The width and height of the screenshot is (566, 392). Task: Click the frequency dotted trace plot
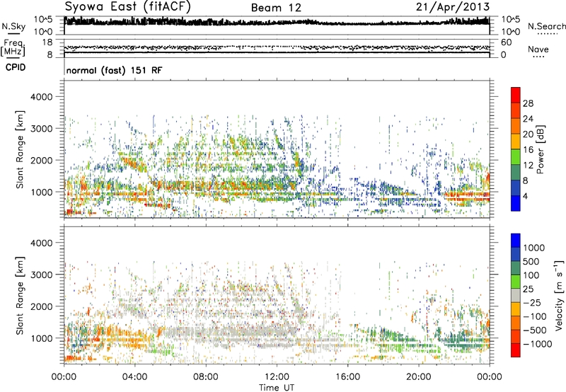(277, 47)
